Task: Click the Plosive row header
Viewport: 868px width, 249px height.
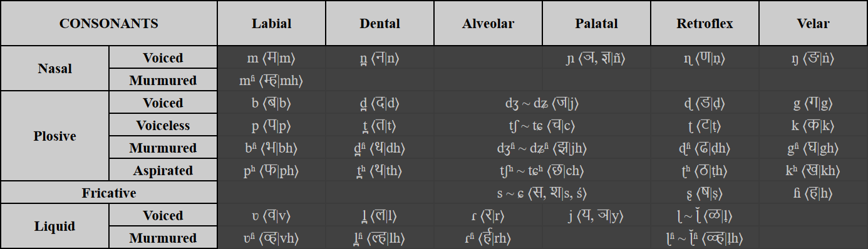Action: pyautogui.click(x=55, y=136)
